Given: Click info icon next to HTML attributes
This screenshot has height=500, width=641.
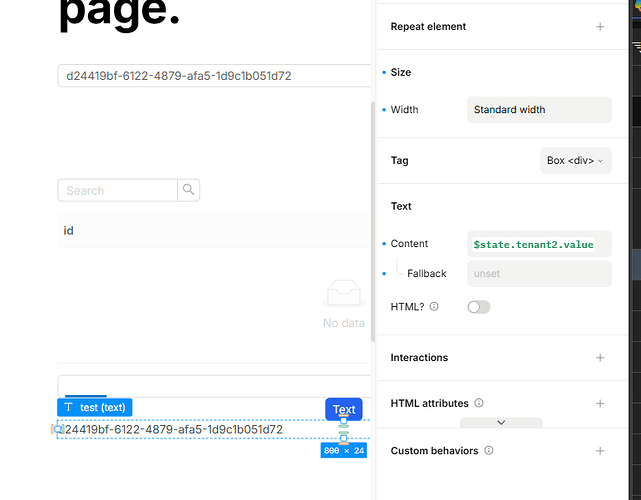Looking at the screenshot, I should point(479,404).
